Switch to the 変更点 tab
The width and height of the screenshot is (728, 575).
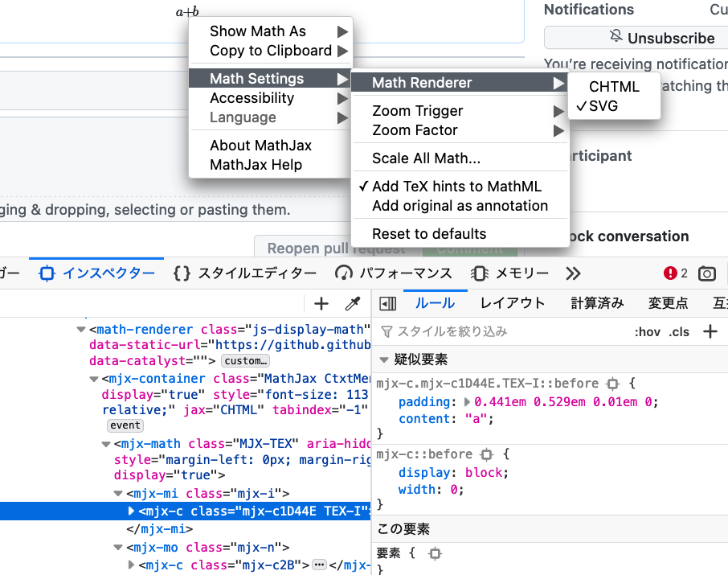[668, 303]
